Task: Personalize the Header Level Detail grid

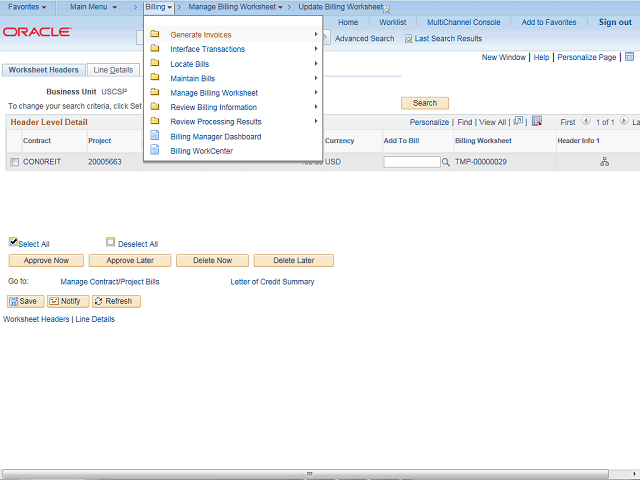Action: [429, 122]
